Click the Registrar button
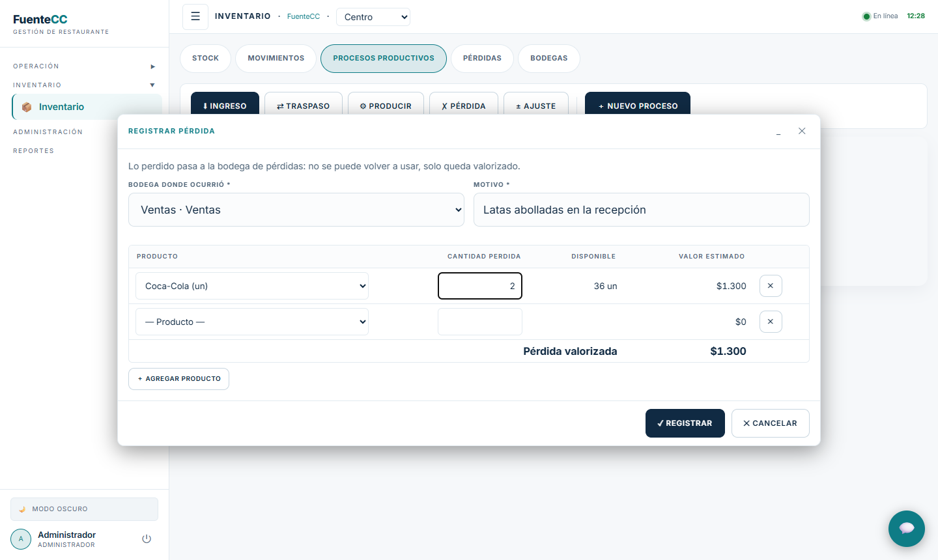938x560 pixels. tap(685, 423)
